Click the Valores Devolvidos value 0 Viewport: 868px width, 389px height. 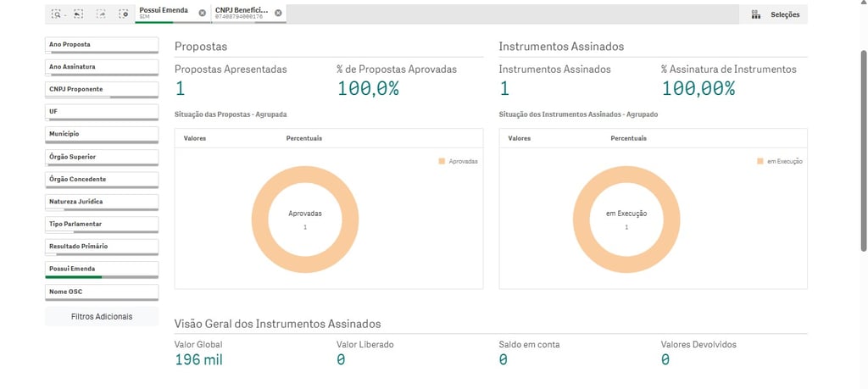pyautogui.click(x=665, y=359)
